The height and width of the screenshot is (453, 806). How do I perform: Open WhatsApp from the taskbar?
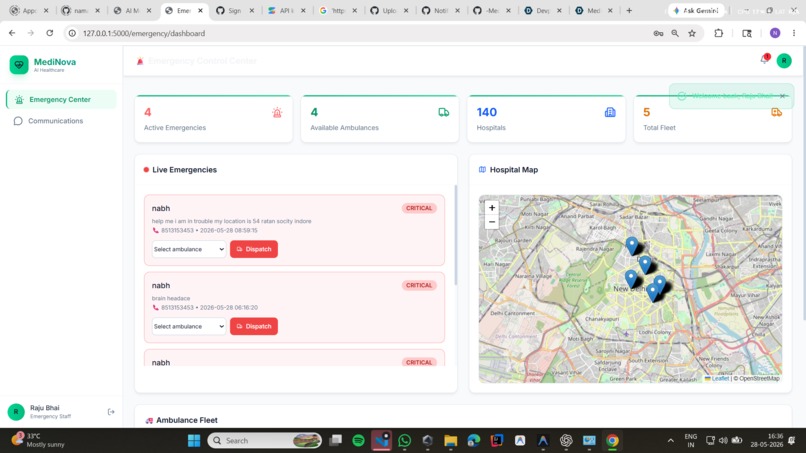point(405,441)
